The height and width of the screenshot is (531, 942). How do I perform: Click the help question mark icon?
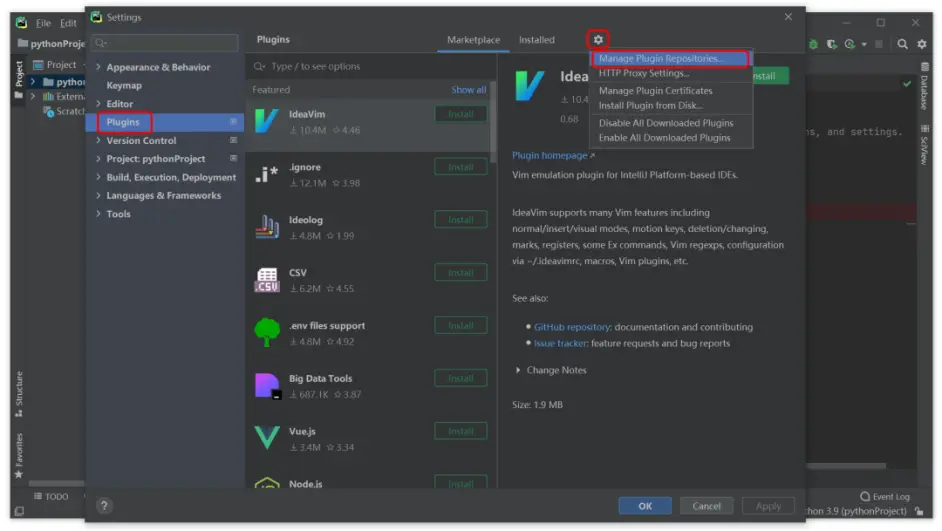tap(104, 506)
